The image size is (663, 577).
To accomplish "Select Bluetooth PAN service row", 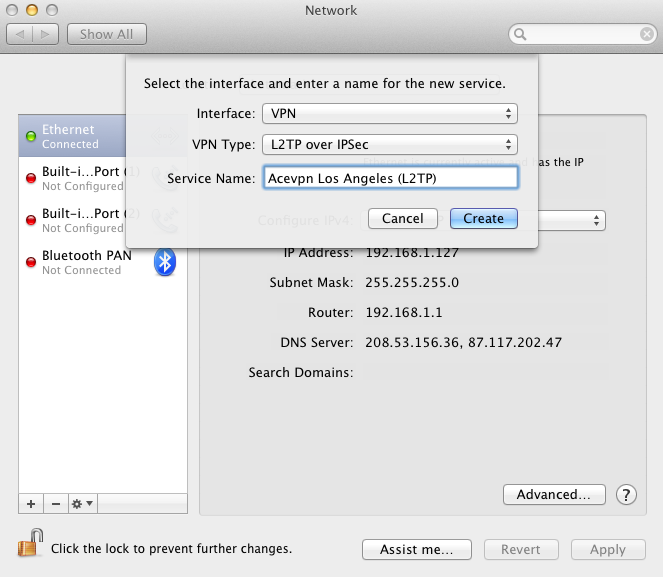I will (103, 262).
